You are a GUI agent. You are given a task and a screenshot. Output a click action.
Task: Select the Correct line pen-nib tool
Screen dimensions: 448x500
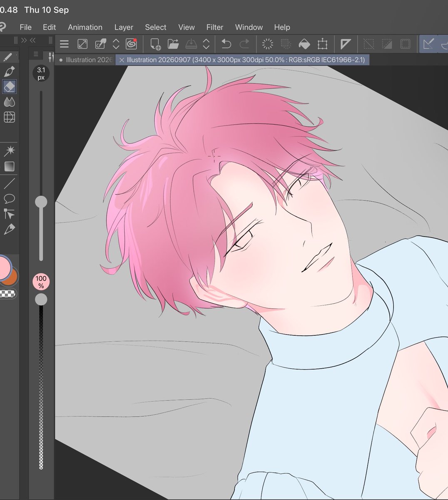click(9, 229)
